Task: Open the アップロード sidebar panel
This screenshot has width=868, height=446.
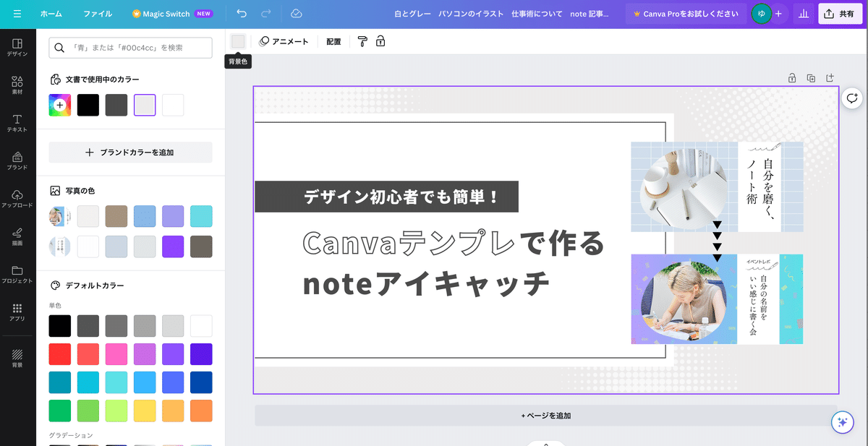Action: point(17,199)
